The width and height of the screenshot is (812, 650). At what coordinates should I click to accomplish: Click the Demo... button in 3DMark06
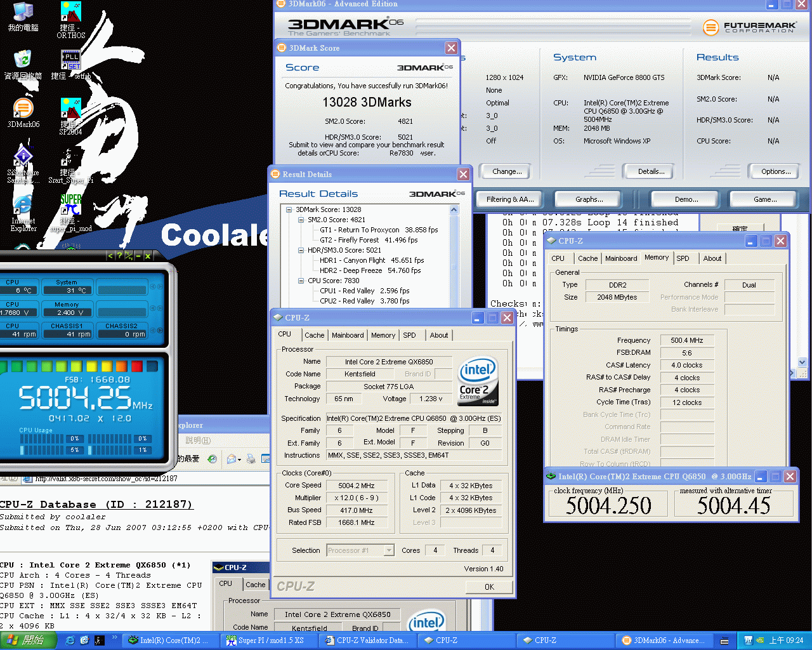pyautogui.click(x=686, y=199)
